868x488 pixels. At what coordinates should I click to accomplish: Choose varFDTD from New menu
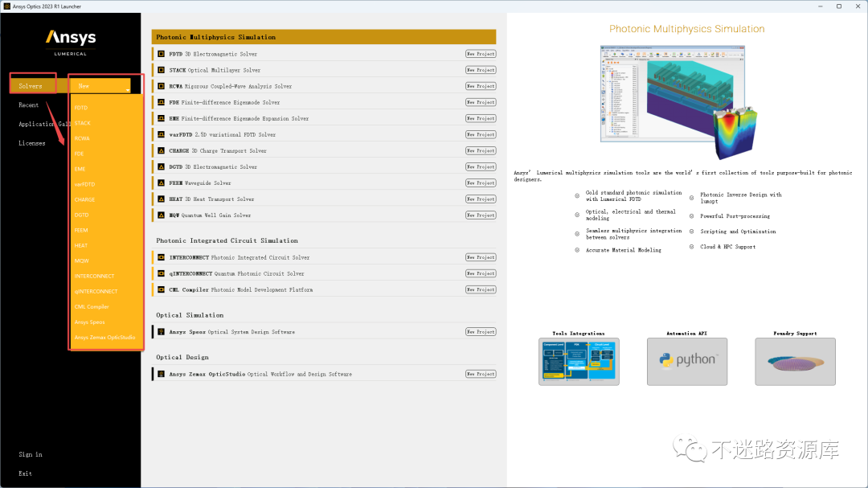(x=84, y=184)
